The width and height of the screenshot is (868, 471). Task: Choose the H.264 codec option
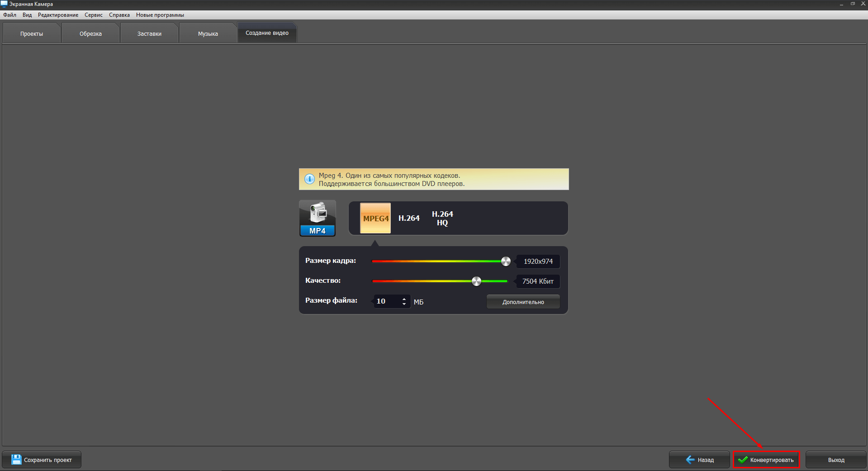409,218
